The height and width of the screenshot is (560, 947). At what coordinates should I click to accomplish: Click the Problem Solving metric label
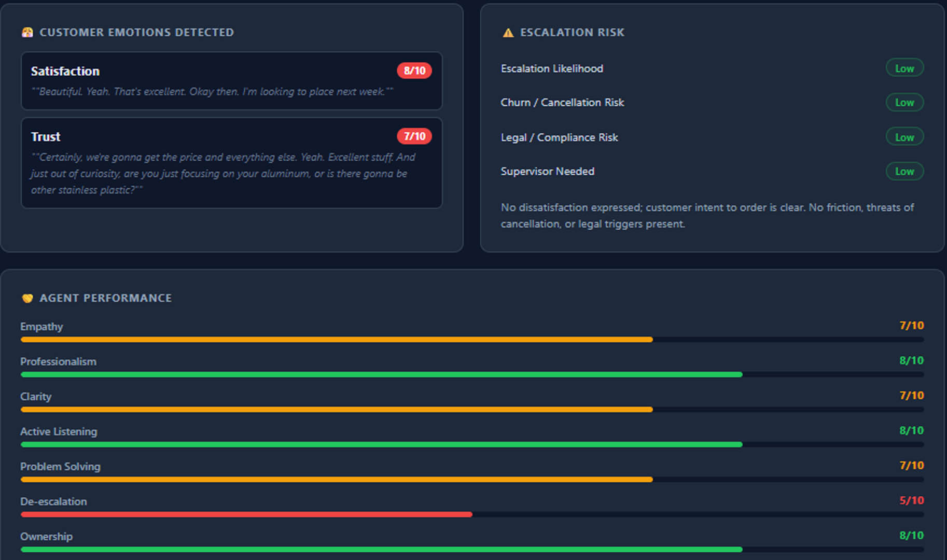tap(60, 467)
